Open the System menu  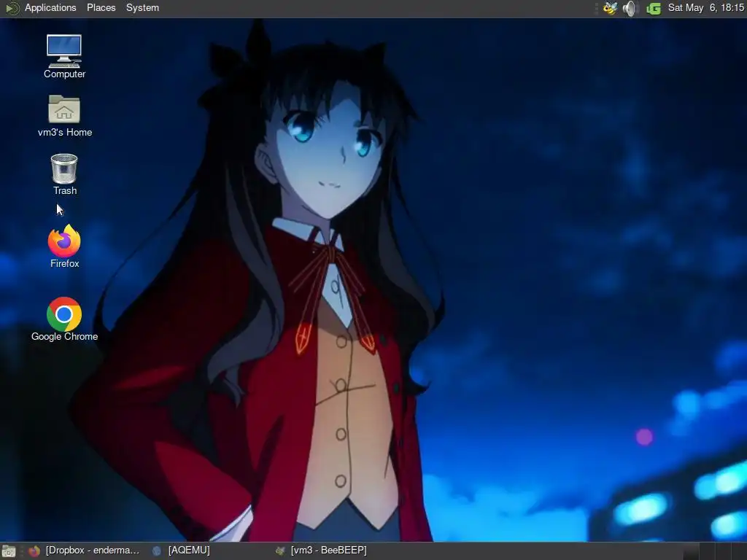(142, 7)
